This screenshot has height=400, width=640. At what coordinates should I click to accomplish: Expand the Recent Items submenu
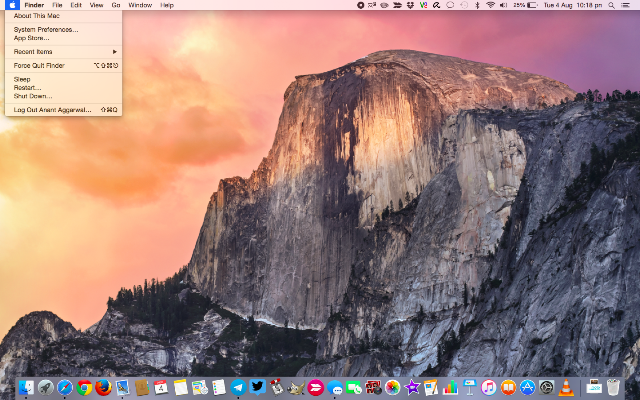tap(63, 52)
